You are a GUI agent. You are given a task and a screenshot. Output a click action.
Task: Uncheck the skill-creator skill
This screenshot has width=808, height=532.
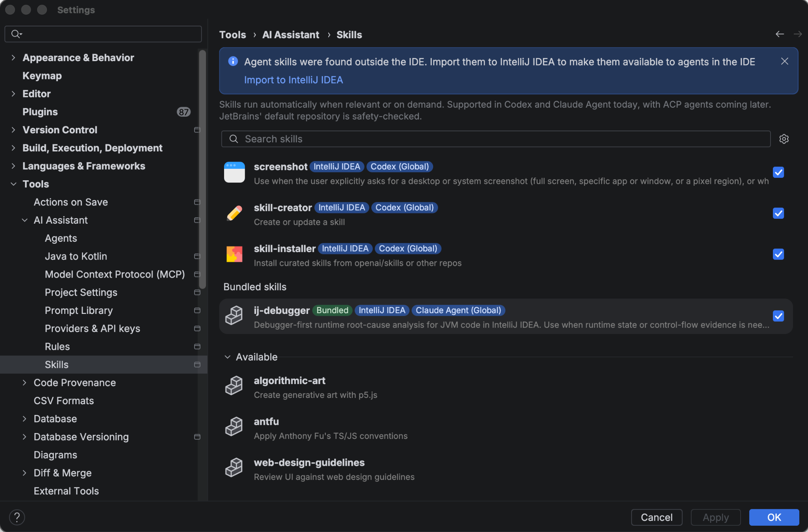(x=778, y=213)
